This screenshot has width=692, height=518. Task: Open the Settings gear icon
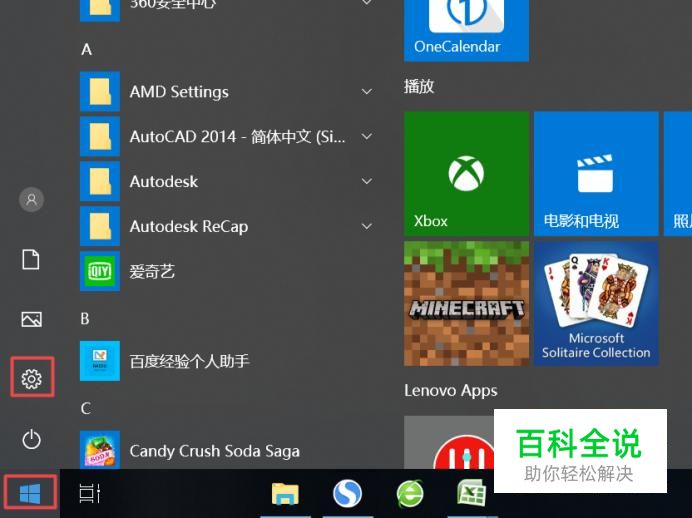(x=32, y=378)
